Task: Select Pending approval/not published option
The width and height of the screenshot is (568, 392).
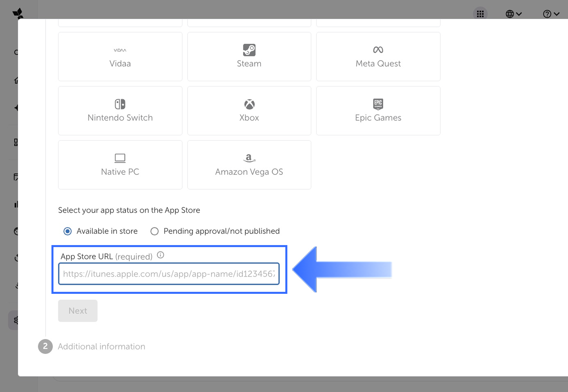Action: coord(154,231)
